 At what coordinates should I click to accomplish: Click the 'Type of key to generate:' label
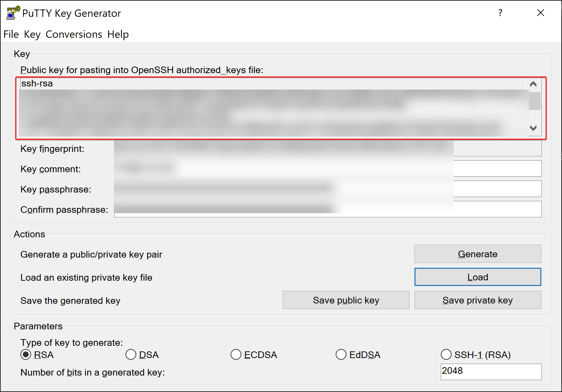[x=71, y=342]
